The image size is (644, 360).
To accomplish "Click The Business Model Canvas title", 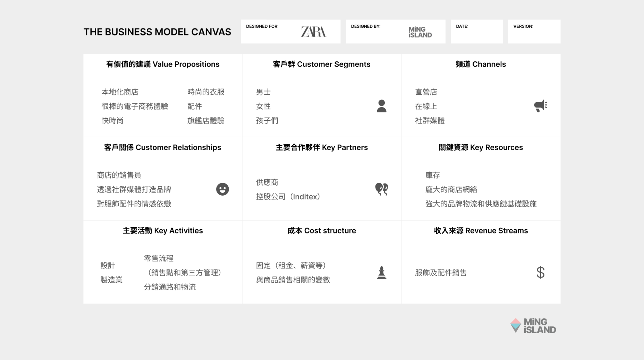I will click(x=157, y=32).
